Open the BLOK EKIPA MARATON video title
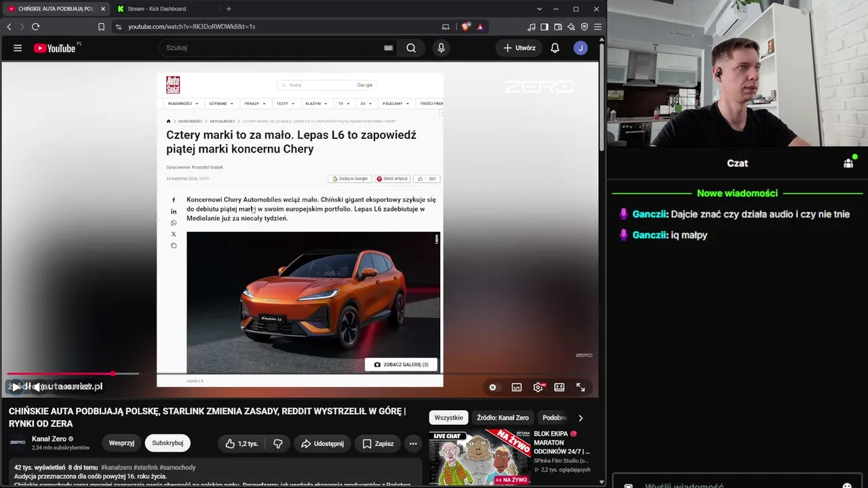The width and height of the screenshot is (868, 488). coord(561,443)
